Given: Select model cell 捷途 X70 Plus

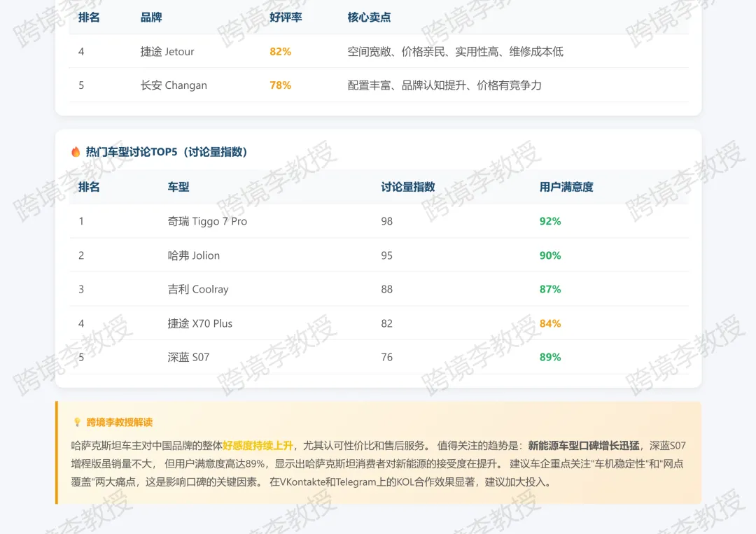Looking at the screenshot, I should (x=200, y=323).
